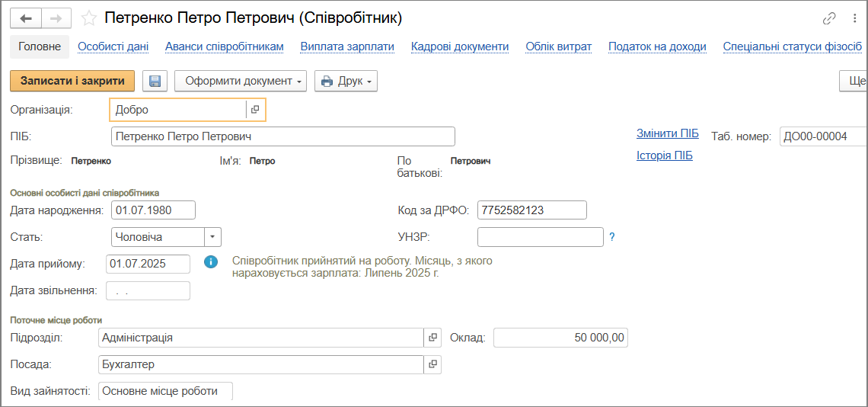Click the Змінити ПІБ link
This screenshot has height=407, width=868.
(668, 133)
